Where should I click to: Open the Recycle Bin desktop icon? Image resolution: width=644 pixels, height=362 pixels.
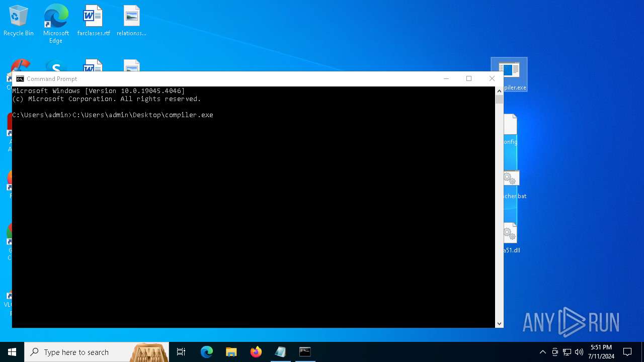point(19,21)
